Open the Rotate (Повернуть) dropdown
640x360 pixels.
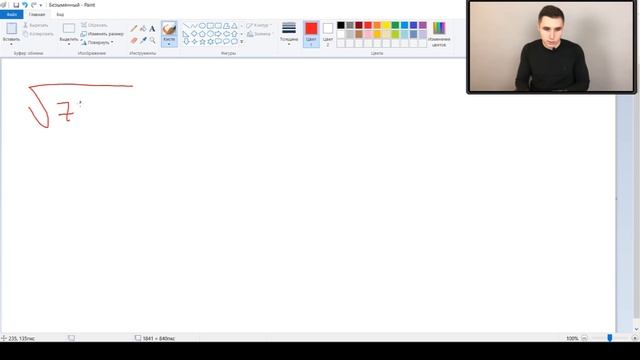(x=97, y=42)
